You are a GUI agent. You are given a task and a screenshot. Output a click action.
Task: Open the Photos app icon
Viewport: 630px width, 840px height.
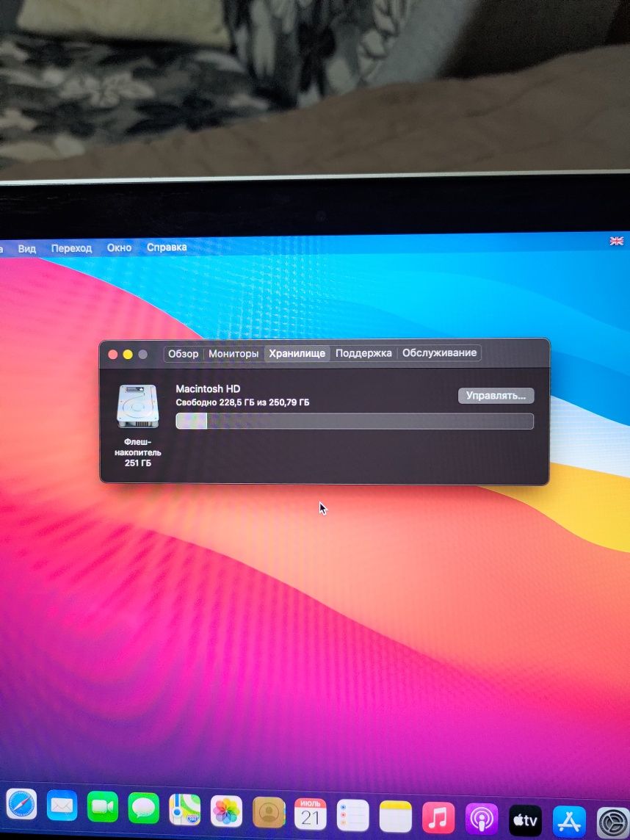226,811
